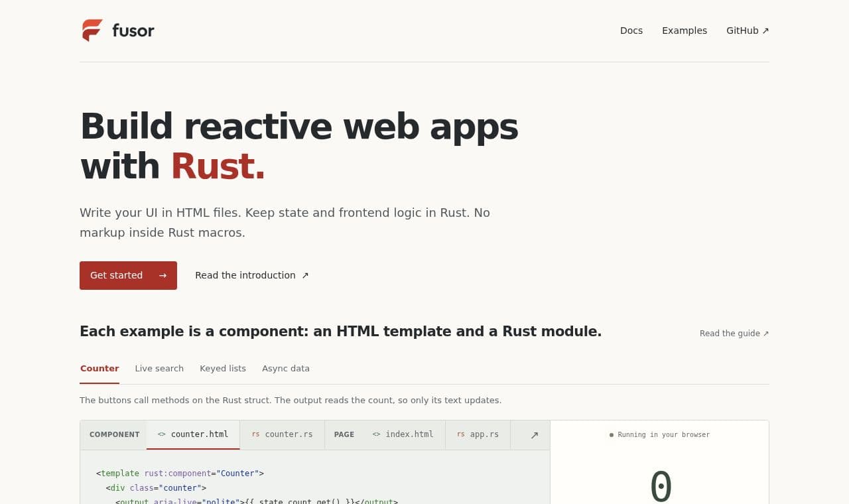The height and width of the screenshot is (504, 849).
Task: Click the Running in your browser status dot
Action: 612,435
